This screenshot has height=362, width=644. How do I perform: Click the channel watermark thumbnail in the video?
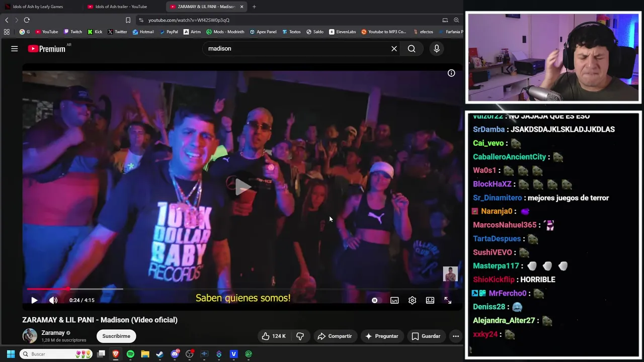point(450,274)
